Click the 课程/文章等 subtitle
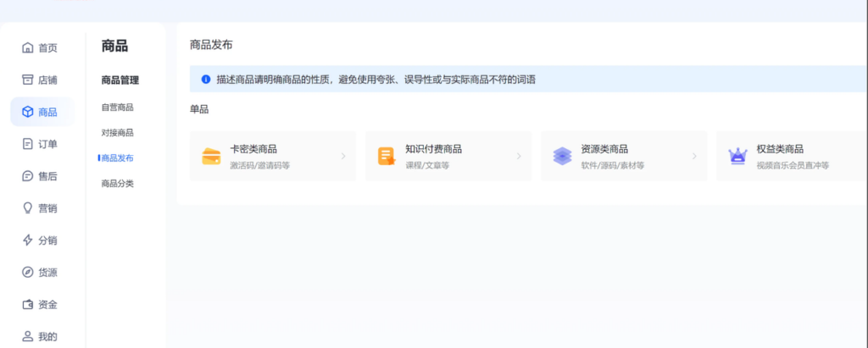The height and width of the screenshot is (348, 868). click(427, 165)
